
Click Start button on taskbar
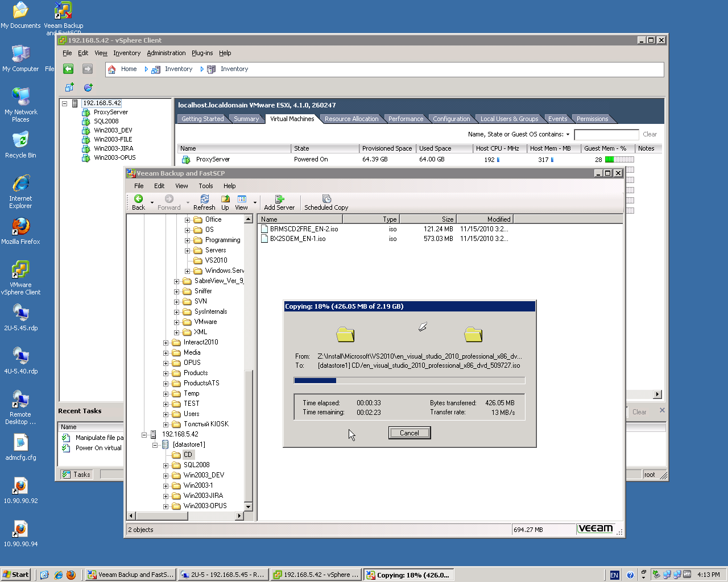tap(15, 575)
